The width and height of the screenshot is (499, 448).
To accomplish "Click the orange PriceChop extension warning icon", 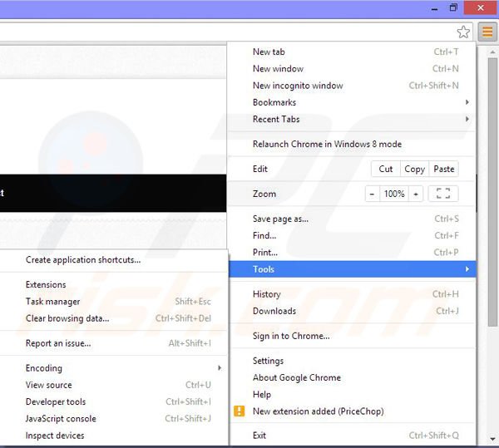I will pyautogui.click(x=239, y=411).
